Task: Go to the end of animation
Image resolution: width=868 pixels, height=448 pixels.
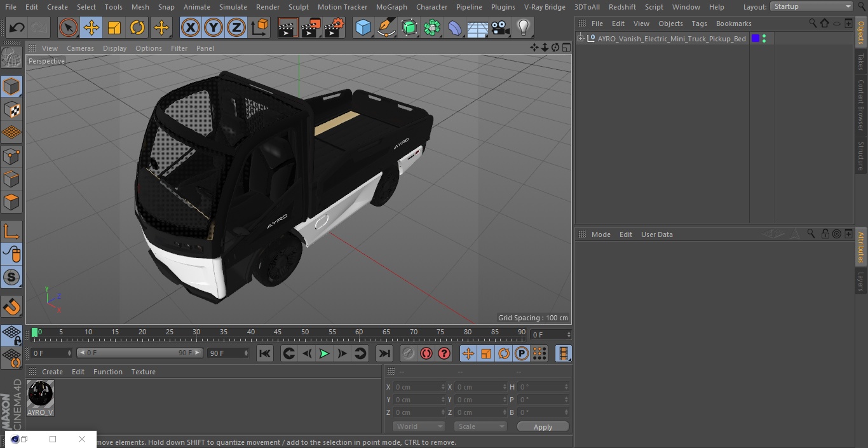Action: coord(384,353)
